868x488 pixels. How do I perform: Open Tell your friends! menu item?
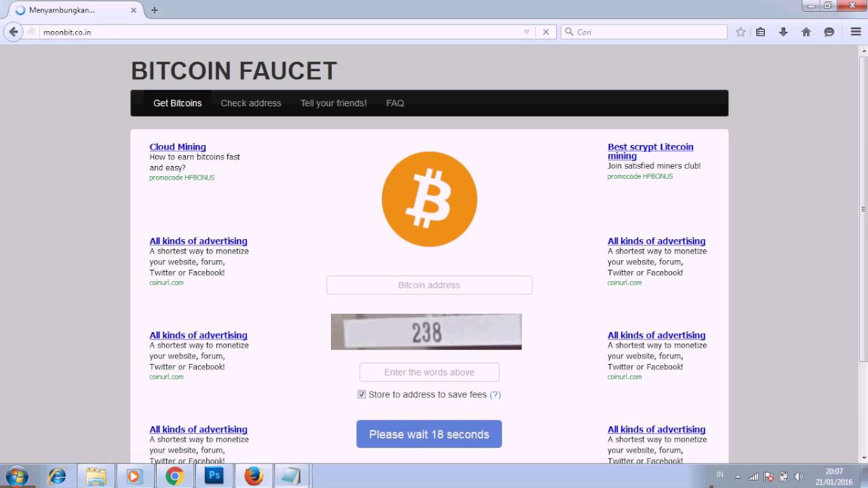click(334, 103)
